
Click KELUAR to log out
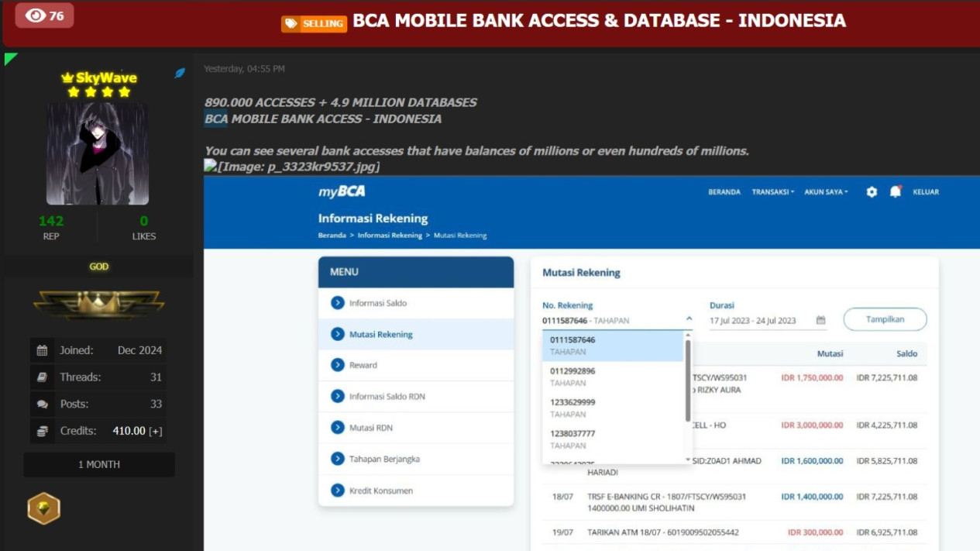point(926,192)
